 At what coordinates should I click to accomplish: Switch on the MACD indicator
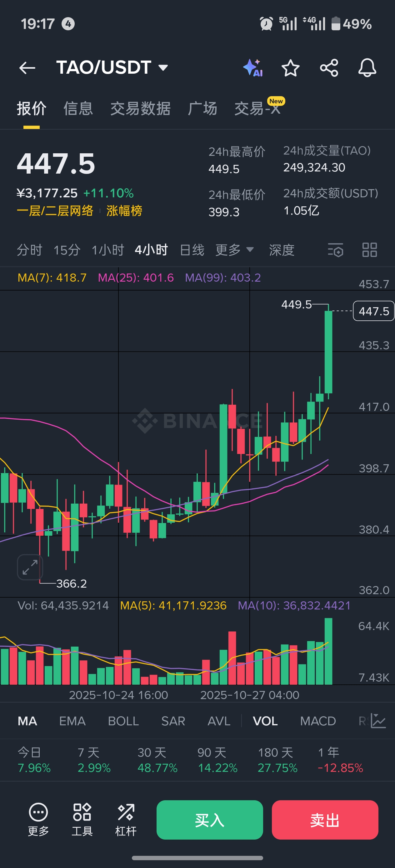coord(318,721)
